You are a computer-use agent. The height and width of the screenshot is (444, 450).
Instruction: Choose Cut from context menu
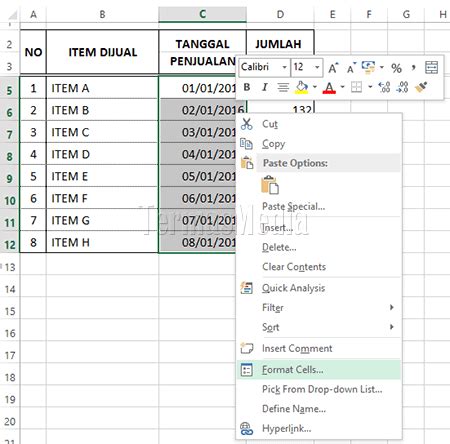pyautogui.click(x=319, y=124)
